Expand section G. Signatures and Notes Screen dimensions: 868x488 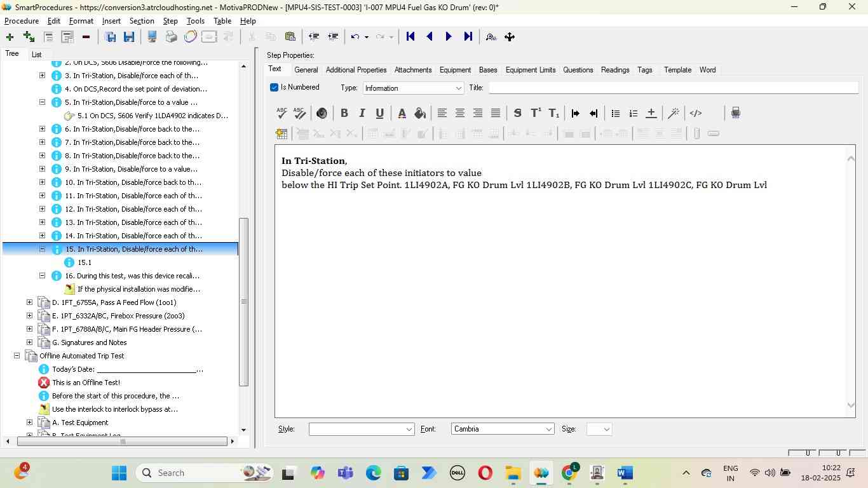(x=29, y=342)
